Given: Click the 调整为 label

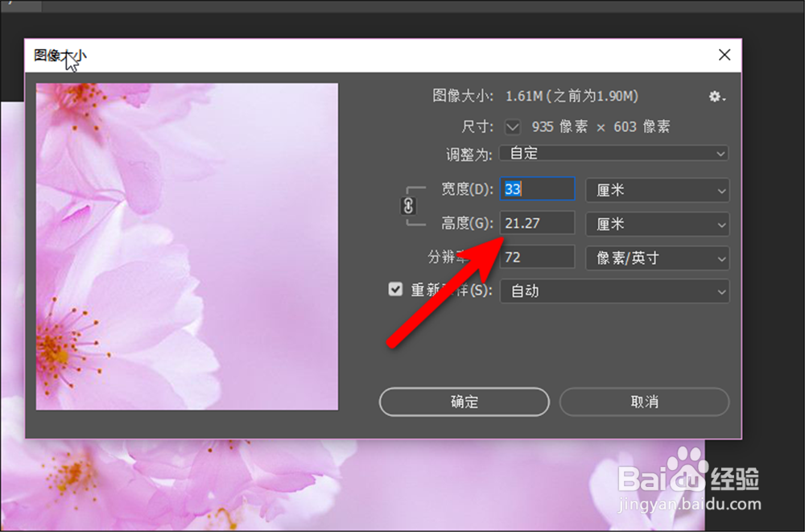Looking at the screenshot, I should coord(469,154).
